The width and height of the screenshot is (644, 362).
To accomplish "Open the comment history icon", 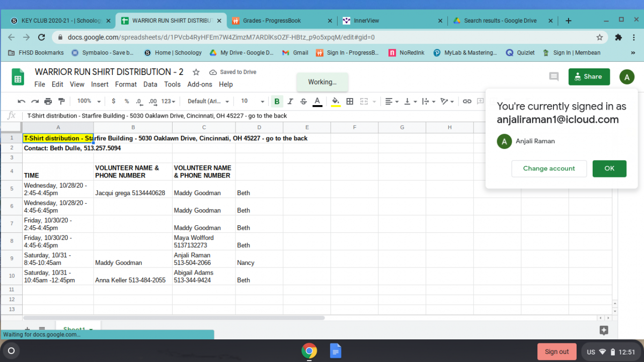I will coord(553,76).
